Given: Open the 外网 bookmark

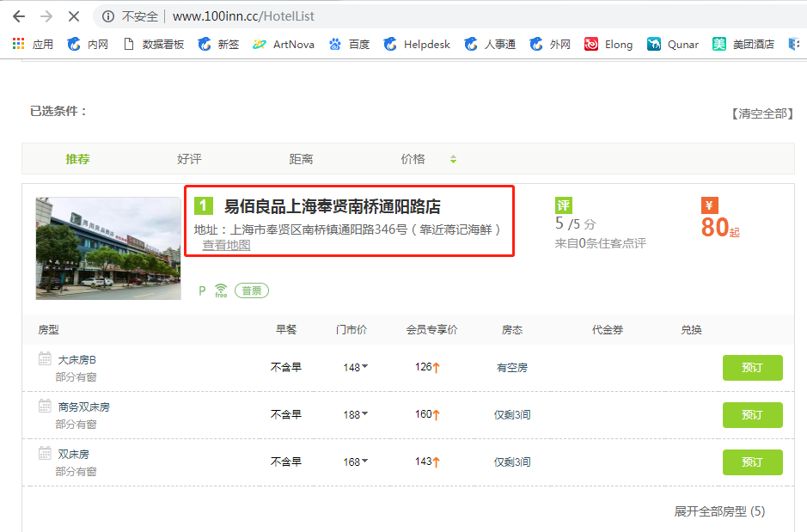Looking at the screenshot, I should point(550,44).
